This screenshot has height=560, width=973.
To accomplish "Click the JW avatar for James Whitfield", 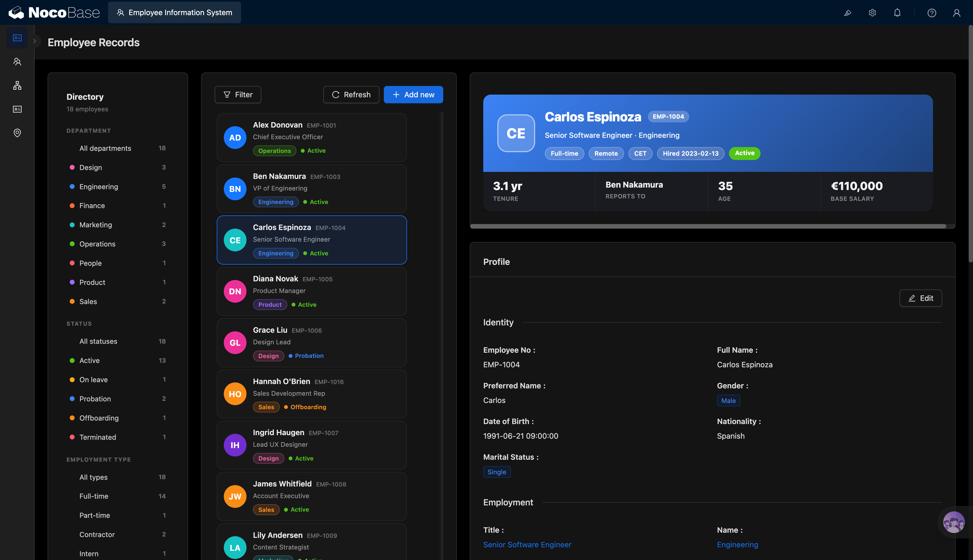I will 235,496.
